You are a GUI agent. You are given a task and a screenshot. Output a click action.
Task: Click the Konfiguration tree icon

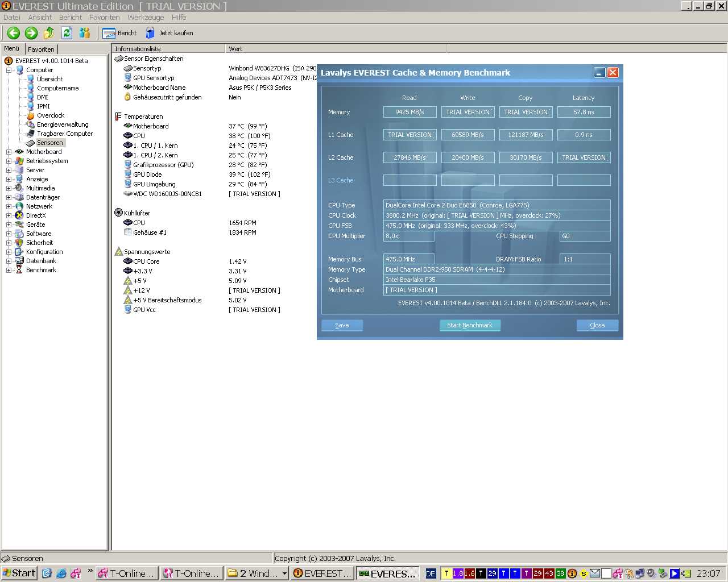(19, 252)
